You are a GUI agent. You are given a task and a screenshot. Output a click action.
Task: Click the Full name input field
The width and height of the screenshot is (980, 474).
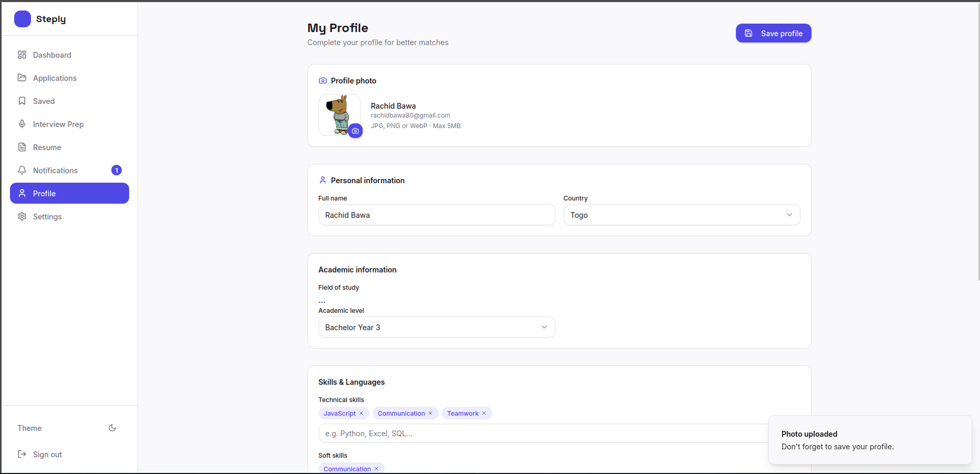[x=436, y=215]
